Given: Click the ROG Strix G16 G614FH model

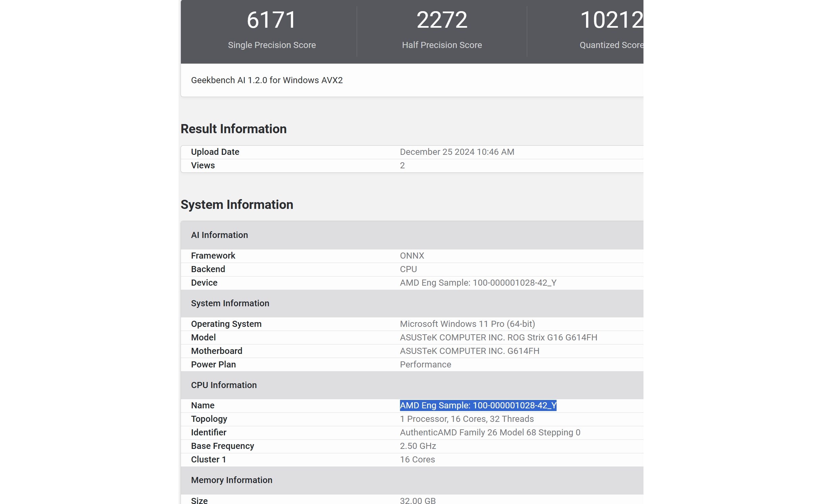Looking at the screenshot, I should (x=498, y=338).
